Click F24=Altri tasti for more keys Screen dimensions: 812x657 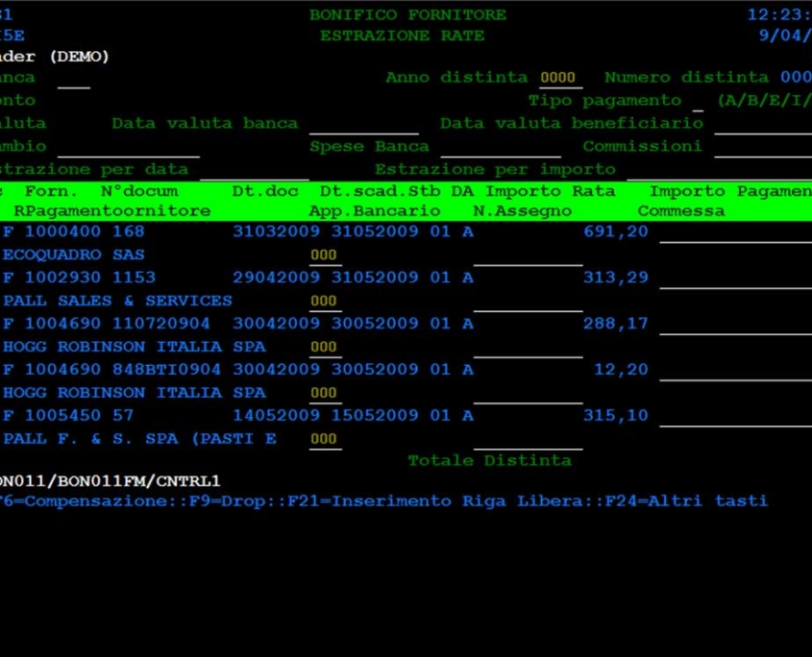pos(687,500)
